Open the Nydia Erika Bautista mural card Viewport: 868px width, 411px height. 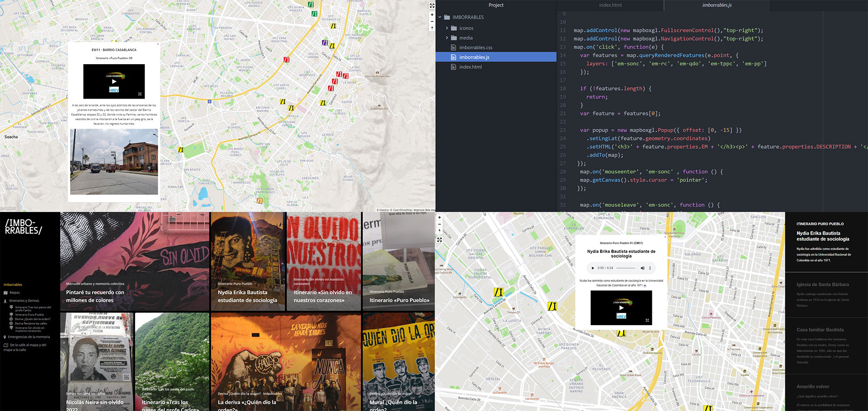pyautogui.click(x=248, y=261)
